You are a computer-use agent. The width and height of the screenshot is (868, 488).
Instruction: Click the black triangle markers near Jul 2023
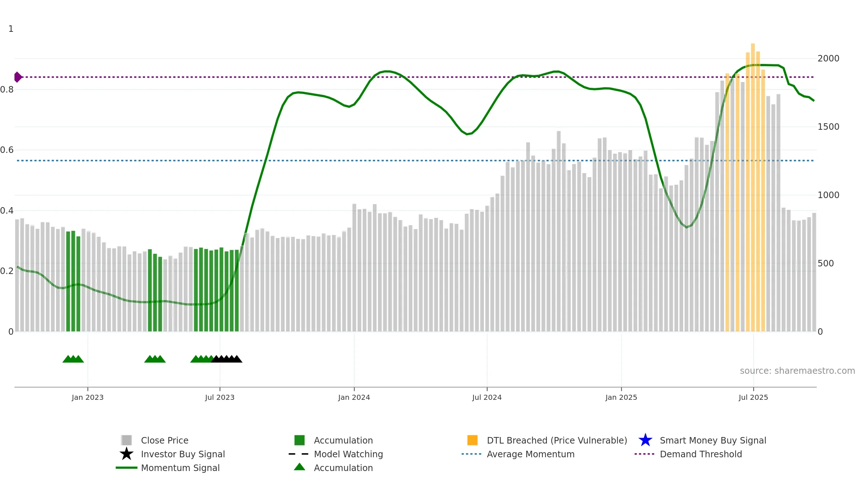tap(227, 359)
